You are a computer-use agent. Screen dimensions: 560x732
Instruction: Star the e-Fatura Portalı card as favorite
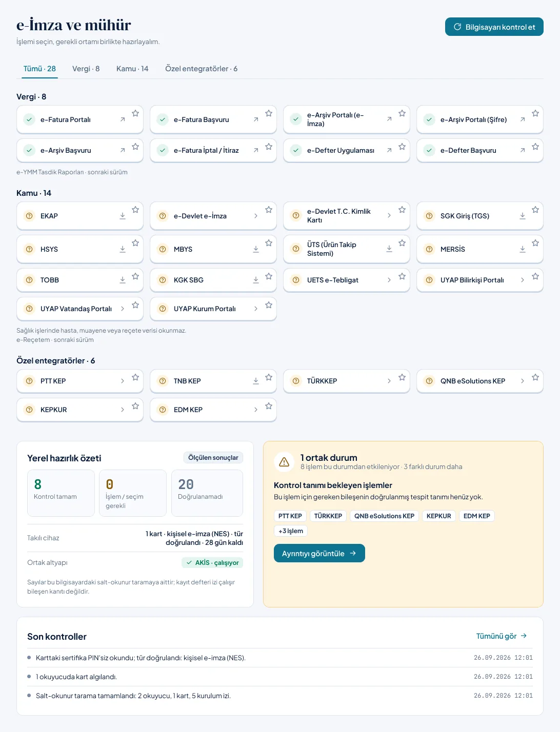click(x=135, y=113)
